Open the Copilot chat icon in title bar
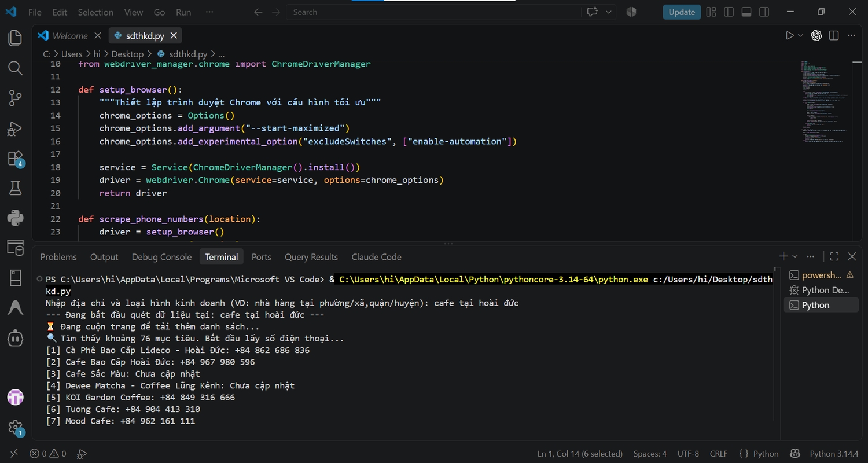This screenshot has height=463, width=868. click(x=593, y=12)
